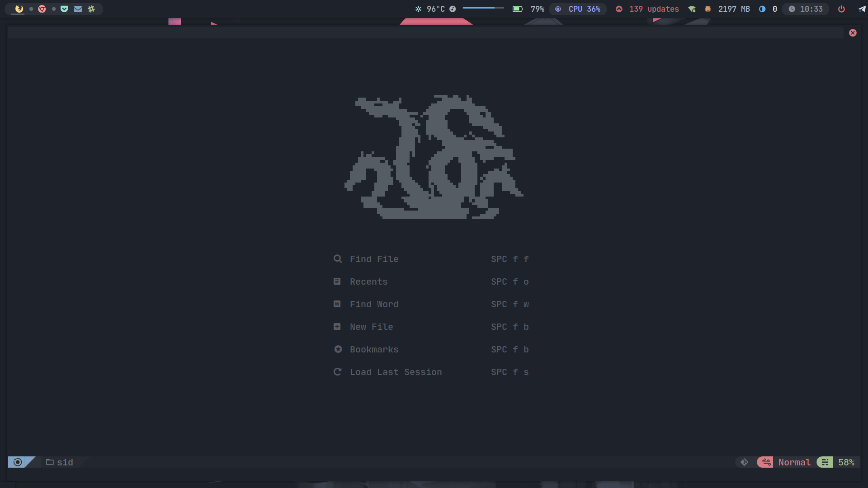Click the red close button on the tabline
Viewport: 868px width, 488px height.
[x=853, y=33]
